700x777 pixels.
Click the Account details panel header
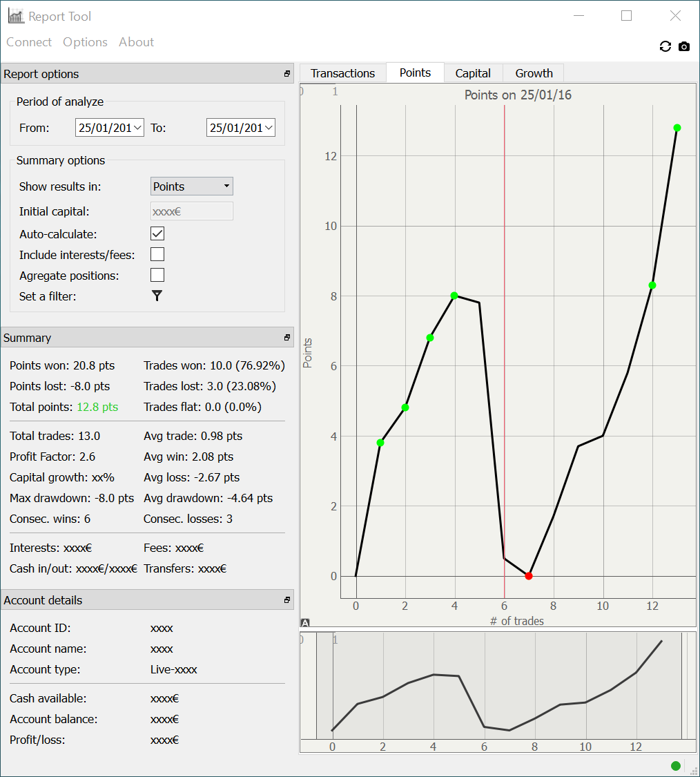pyautogui.click(x=147, y=600)
